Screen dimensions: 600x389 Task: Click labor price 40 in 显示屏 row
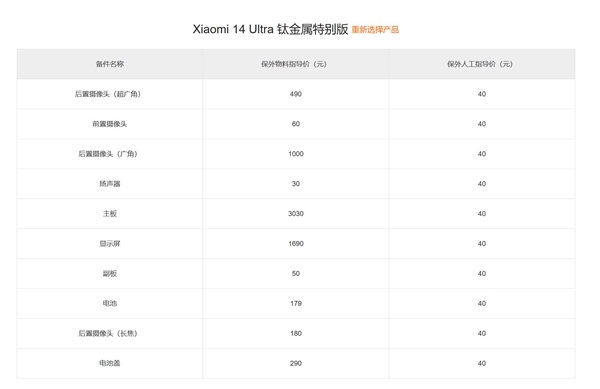click(482, 244)
